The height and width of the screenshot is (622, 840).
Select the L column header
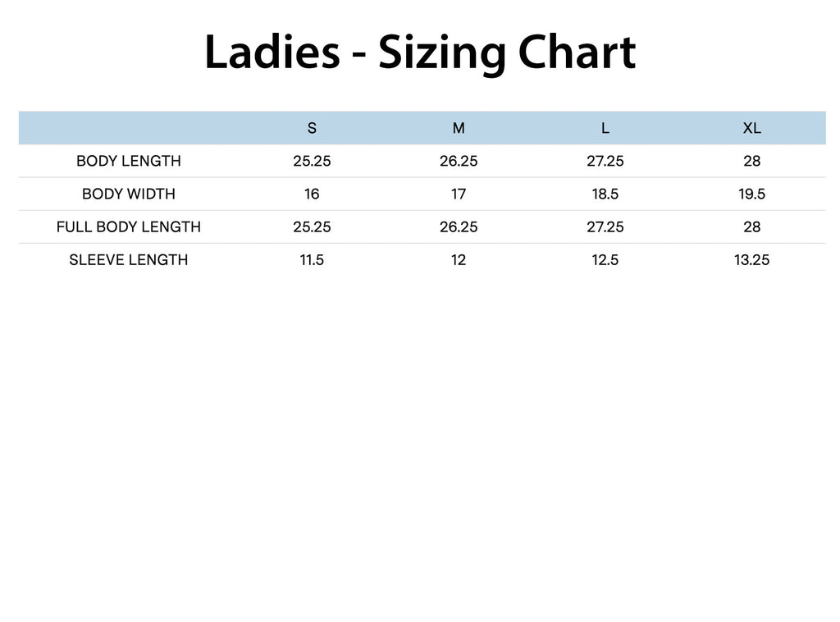coord(605,128)
